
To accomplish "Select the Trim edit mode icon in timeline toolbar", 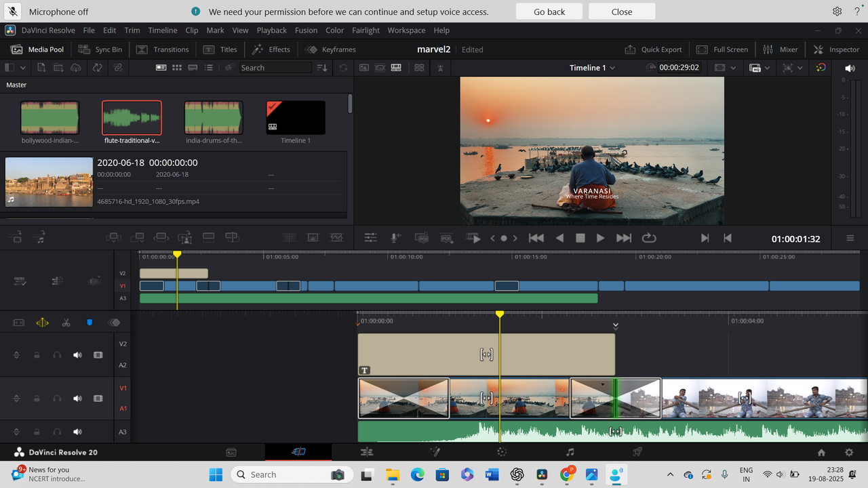I will 42,323.
